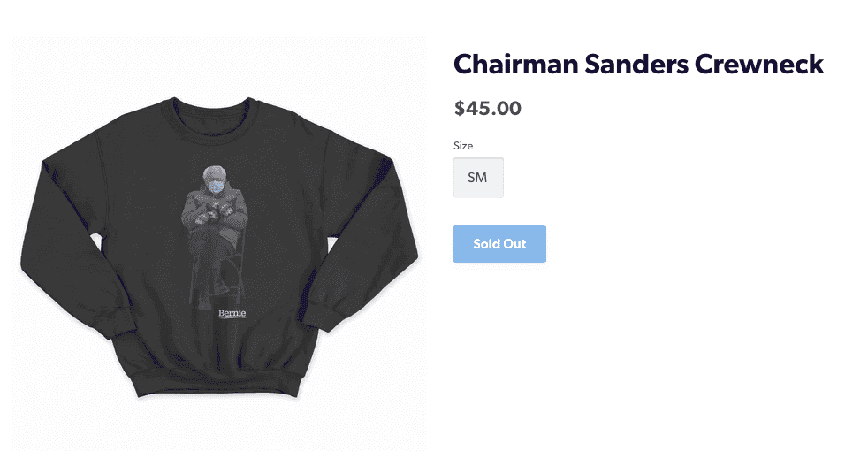Click the $45.00 price text
The width and height of the screenshot is (868, 474).
point(487,108)
